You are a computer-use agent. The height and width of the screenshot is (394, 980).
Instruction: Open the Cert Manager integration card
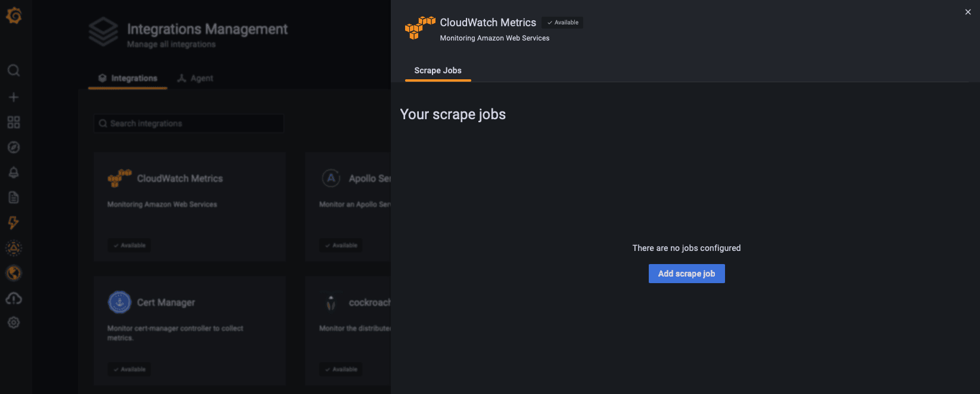click(x=189, y=330)
